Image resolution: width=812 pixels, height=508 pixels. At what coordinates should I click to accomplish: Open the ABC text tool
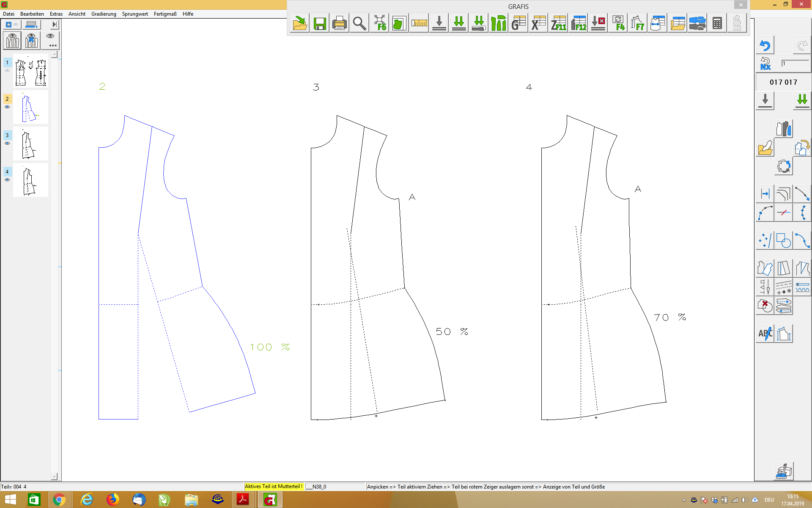click(x=765, y=334)
